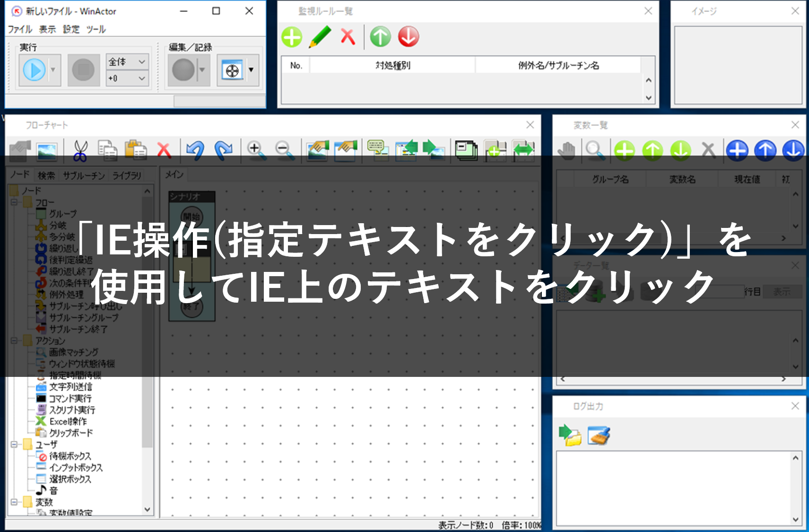Open the dropdown arrow next to play button

pos(53,70)
